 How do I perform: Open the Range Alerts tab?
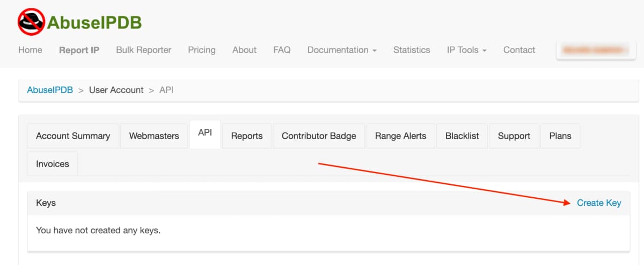[x=400, y=136]
